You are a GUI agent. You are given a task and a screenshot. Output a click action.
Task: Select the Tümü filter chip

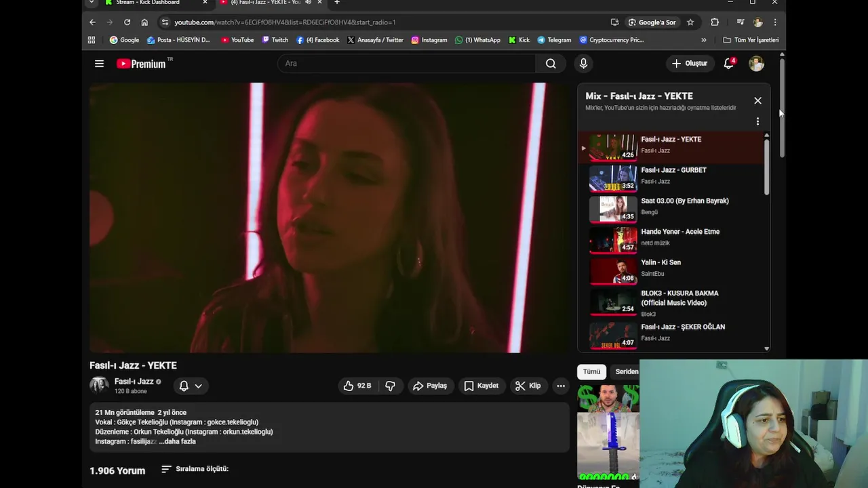pos(592,371)
